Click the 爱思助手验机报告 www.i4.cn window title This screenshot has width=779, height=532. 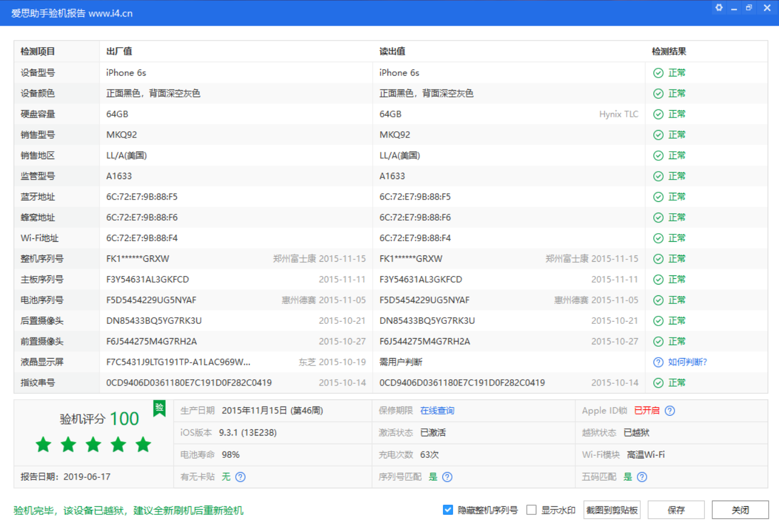(x=72, y=13)
